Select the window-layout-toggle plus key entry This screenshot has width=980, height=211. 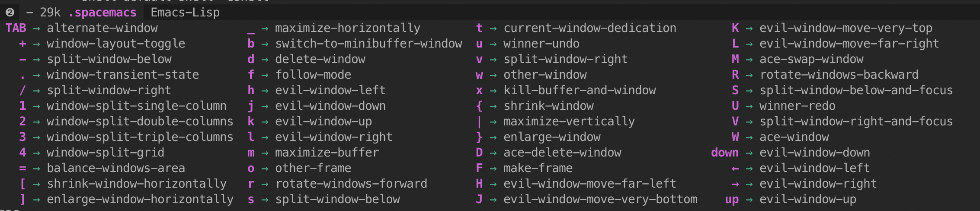pos(102,44)
